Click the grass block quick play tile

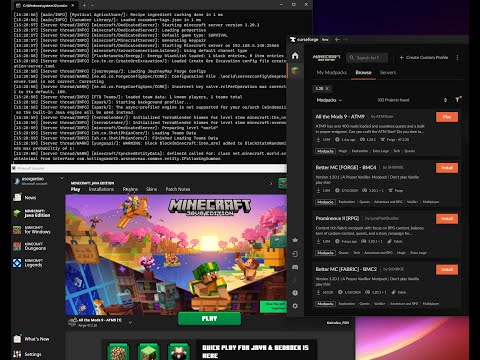149,352
